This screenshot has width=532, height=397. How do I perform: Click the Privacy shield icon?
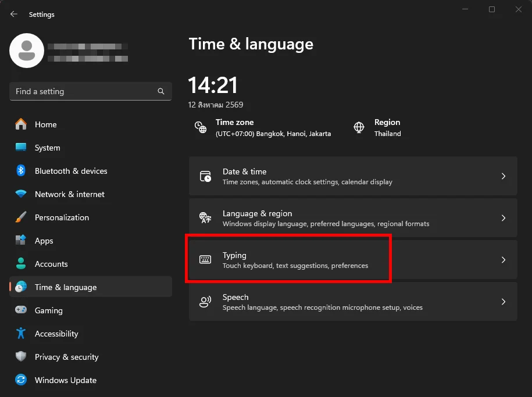(21, 356)
